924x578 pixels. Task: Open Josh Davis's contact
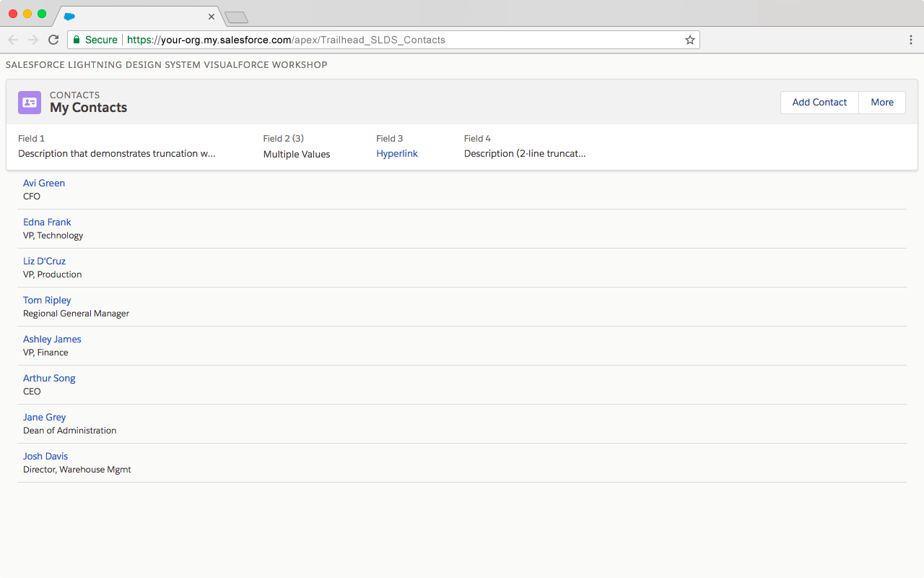(x=45, y=457)
